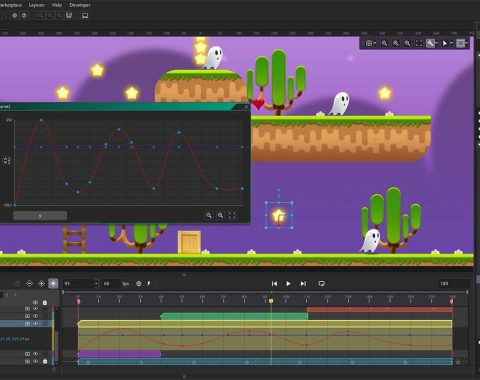Toggle loop playback icon

tap(322, 284)
